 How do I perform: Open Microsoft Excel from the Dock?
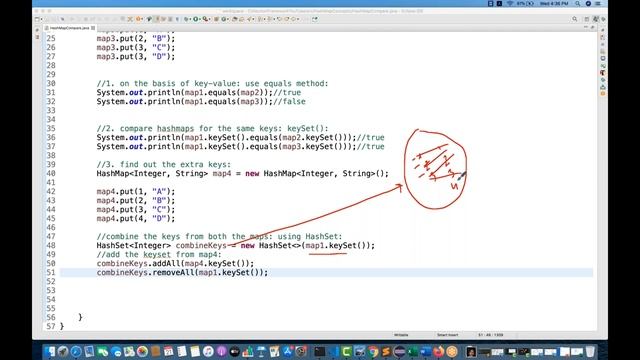(412, 351)
